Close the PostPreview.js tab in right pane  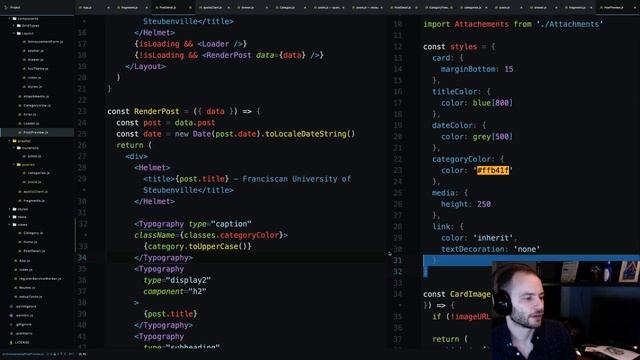pyautogui.click(x=634, y=7)
